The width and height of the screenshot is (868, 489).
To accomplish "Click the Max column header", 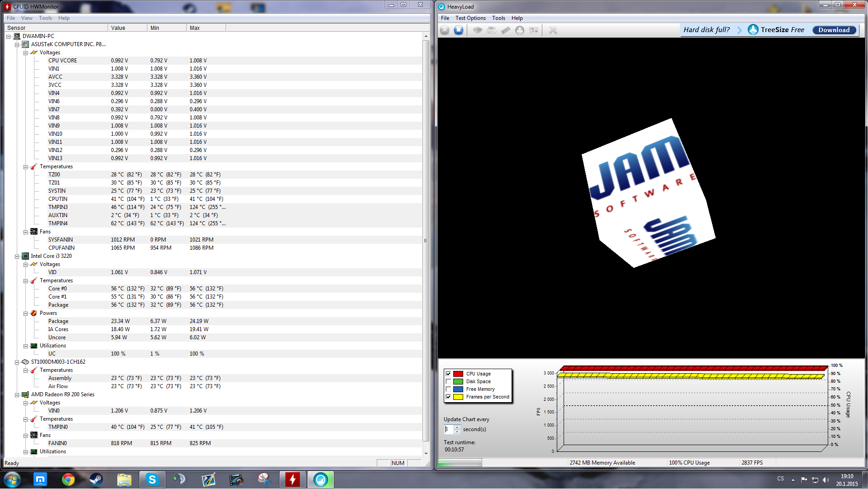I will pos(206,28).
